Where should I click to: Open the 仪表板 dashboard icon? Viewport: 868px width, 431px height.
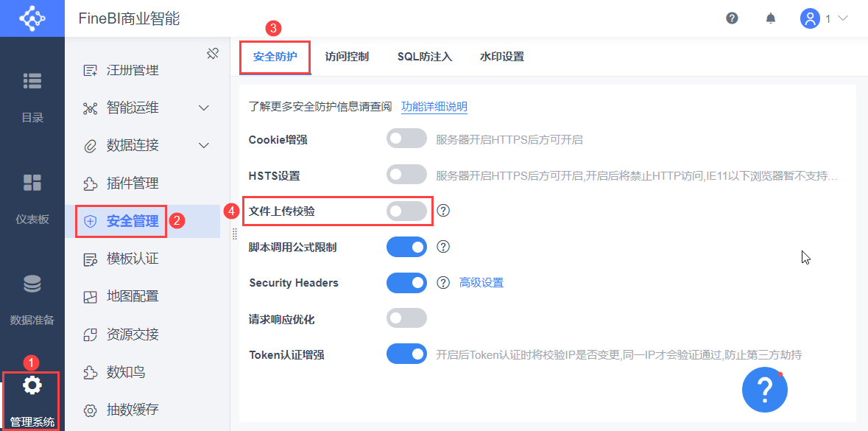[32, 183]
